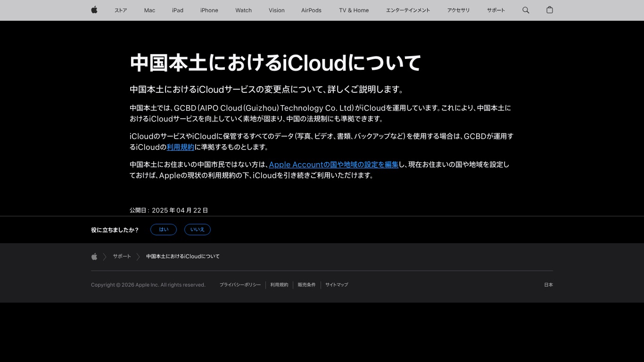Click breadcrumb 中国本土におけるiCloudについて

coord(183,256)
